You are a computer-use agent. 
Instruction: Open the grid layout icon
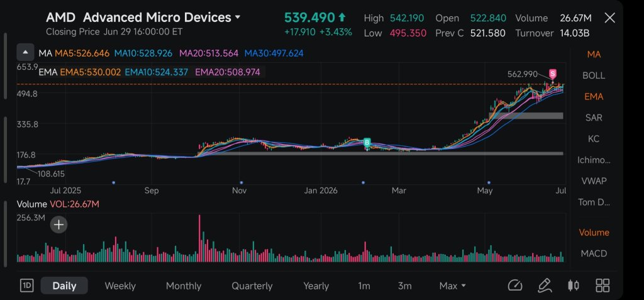(x=602, y=286)
